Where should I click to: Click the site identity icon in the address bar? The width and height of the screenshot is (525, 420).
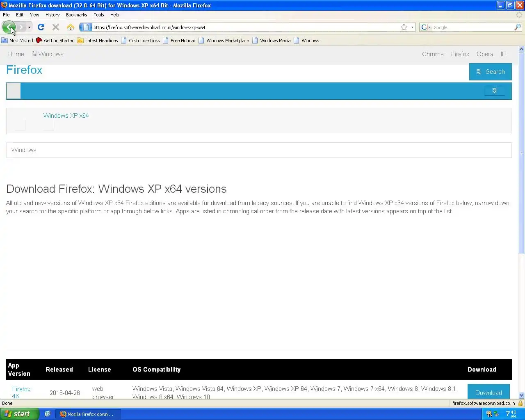tap(85, 27)
